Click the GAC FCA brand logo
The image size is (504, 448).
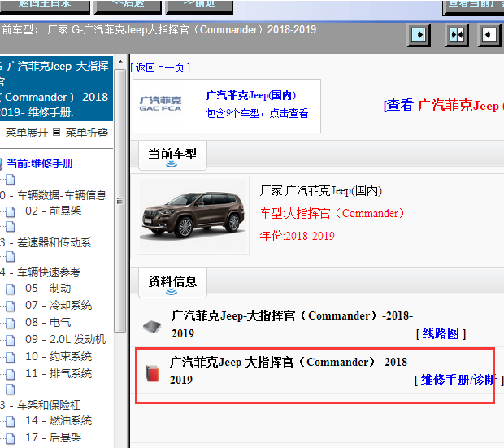tap(160, 103)
